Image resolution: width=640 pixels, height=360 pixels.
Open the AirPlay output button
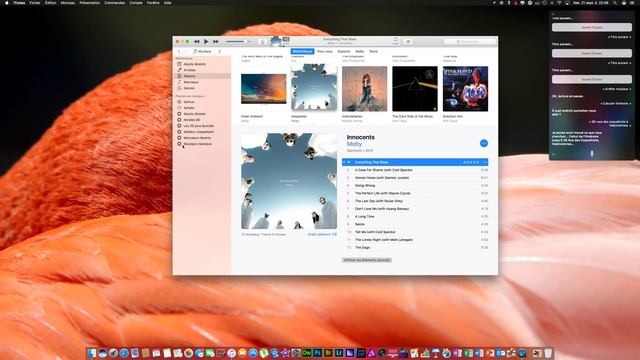click(x=263, y=42)
